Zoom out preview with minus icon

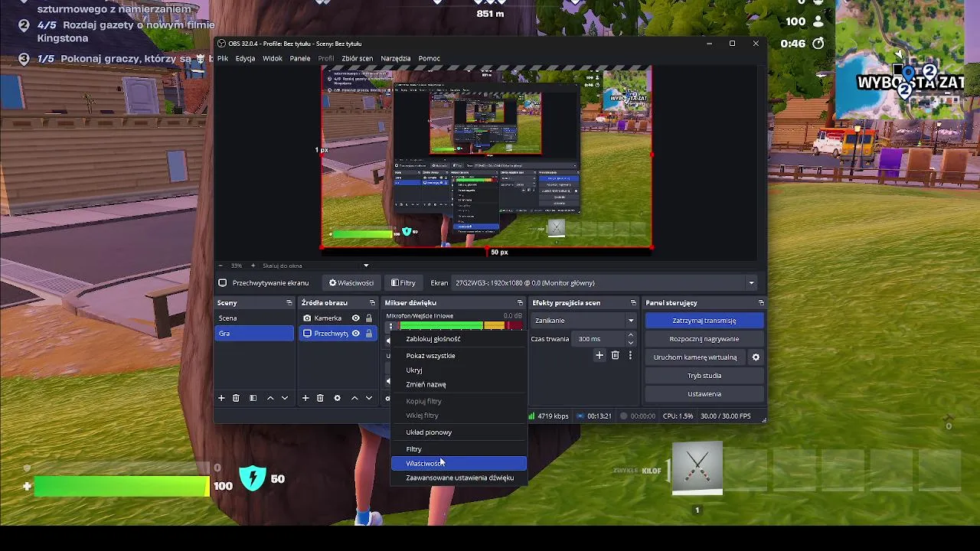[220, 266]
